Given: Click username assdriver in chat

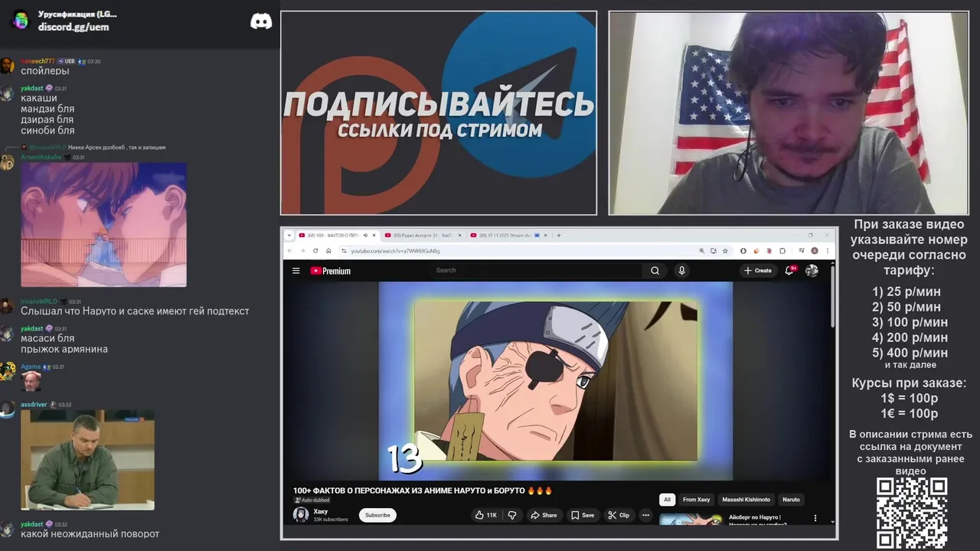Looking at the screenshot, I should pyautogui.click(x=34, y=404).
